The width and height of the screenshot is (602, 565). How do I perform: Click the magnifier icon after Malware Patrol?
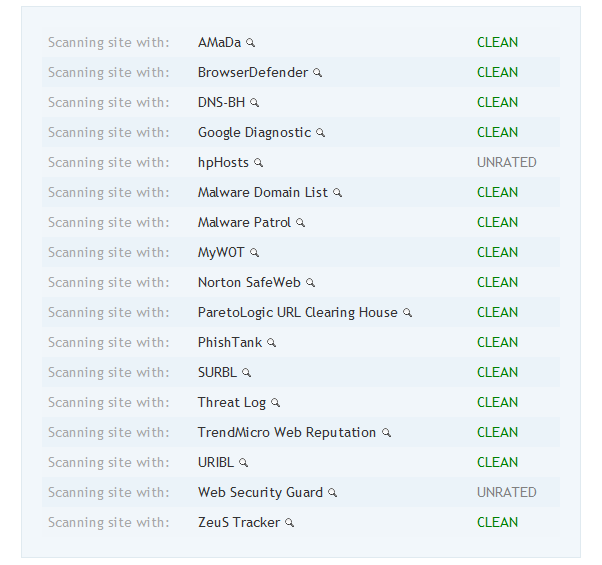point(300,223)
